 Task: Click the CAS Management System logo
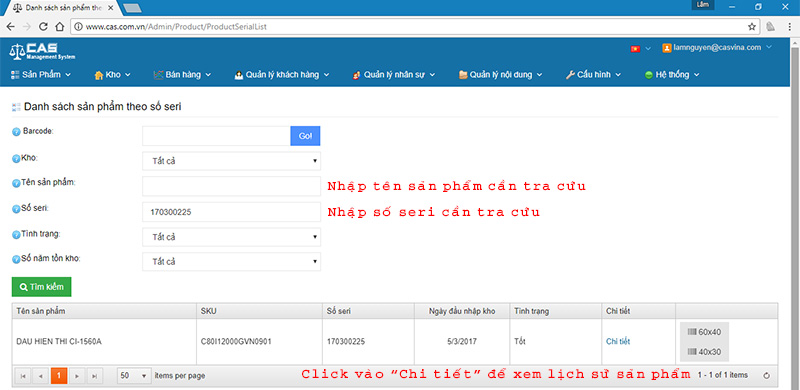pos(42,51)
